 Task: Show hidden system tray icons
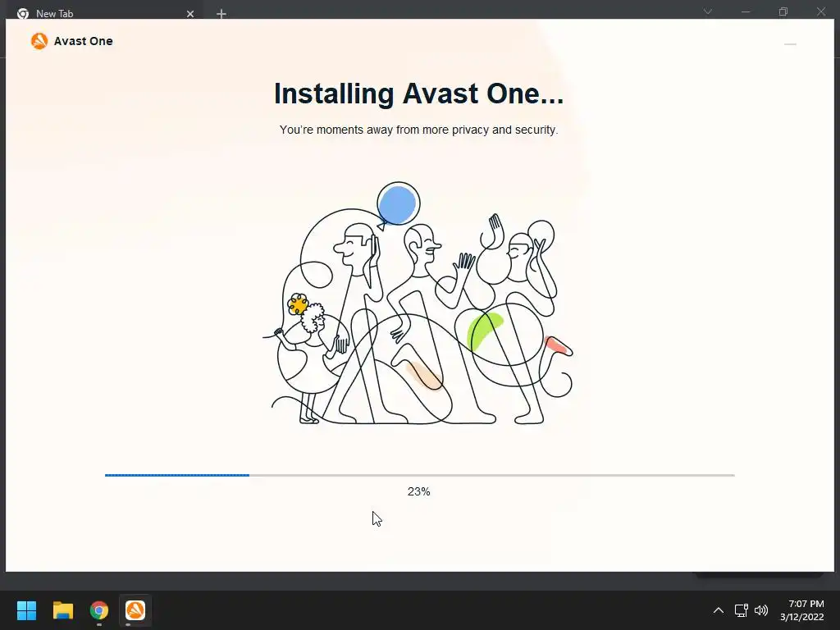719,610
